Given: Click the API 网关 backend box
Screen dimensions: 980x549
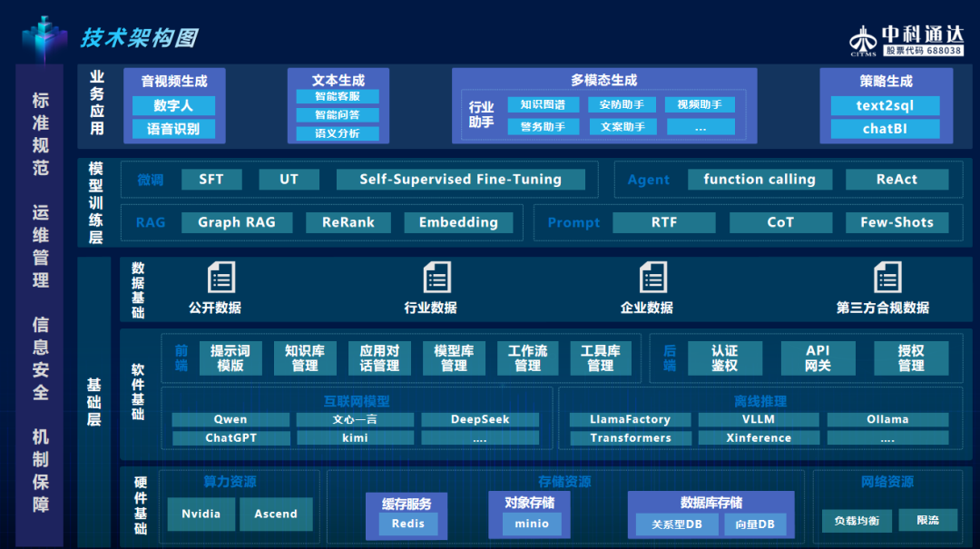Looking at the screenshot, I should (x=818, y=358).
